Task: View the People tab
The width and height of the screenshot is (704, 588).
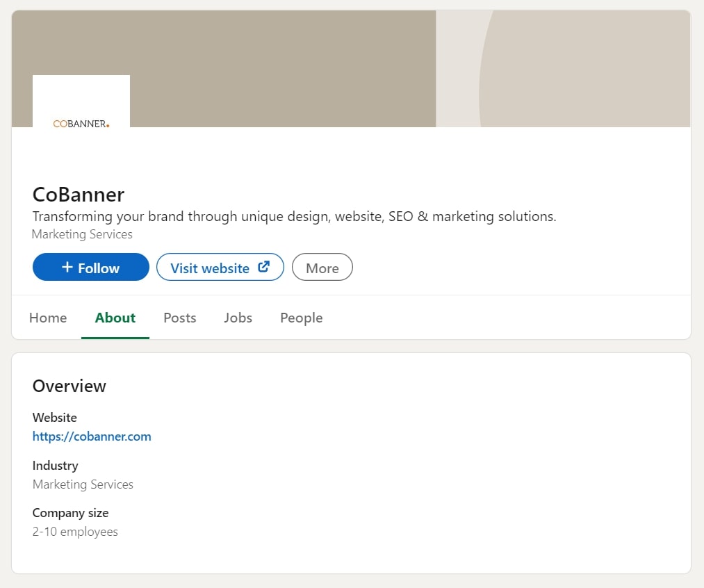Action: [x=301, y=318]
